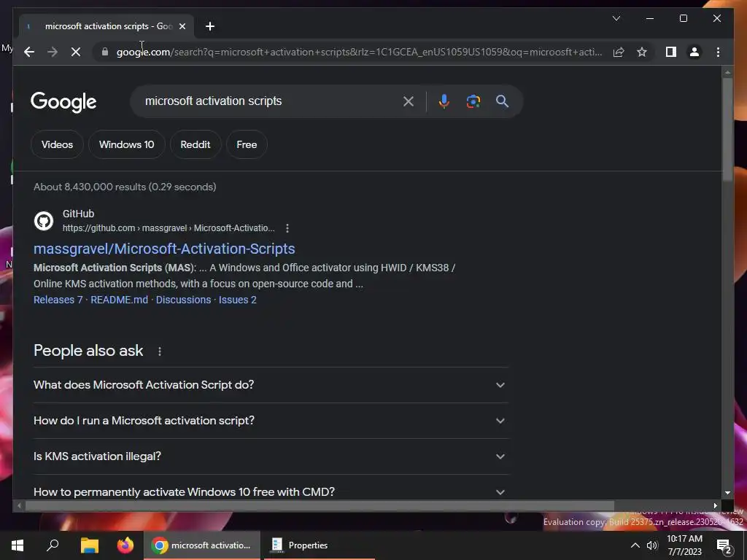Switch to the Properties taskbar window

point(319,545)
